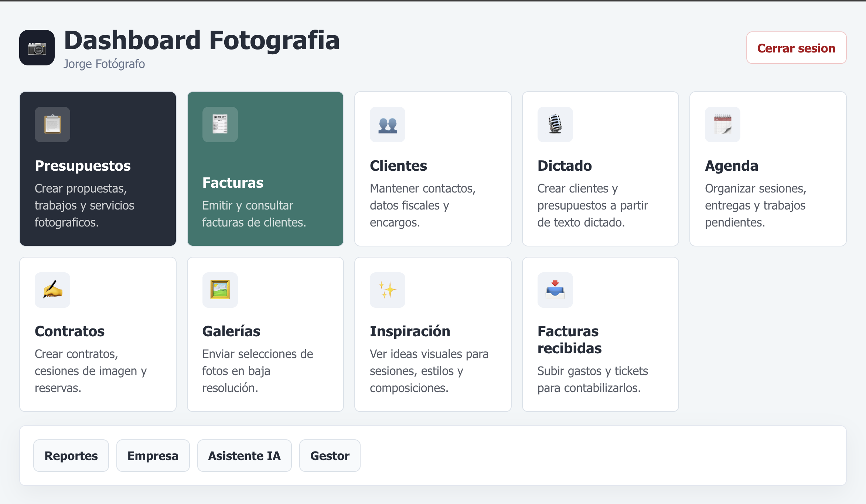Image resolution: width=866 pixels, height=504 pixels.
Task: Open the Empresa settings button
Action: [x=153, y=456]
